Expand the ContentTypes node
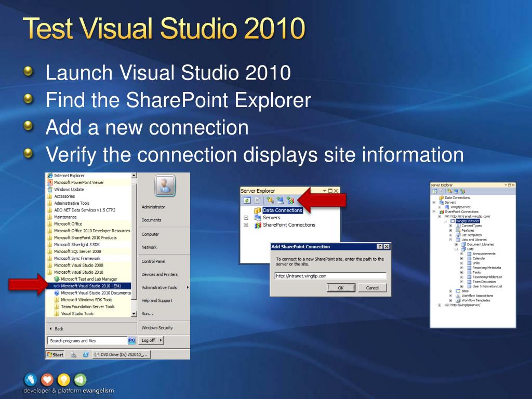The image size is (532, 399). [450, 225]
